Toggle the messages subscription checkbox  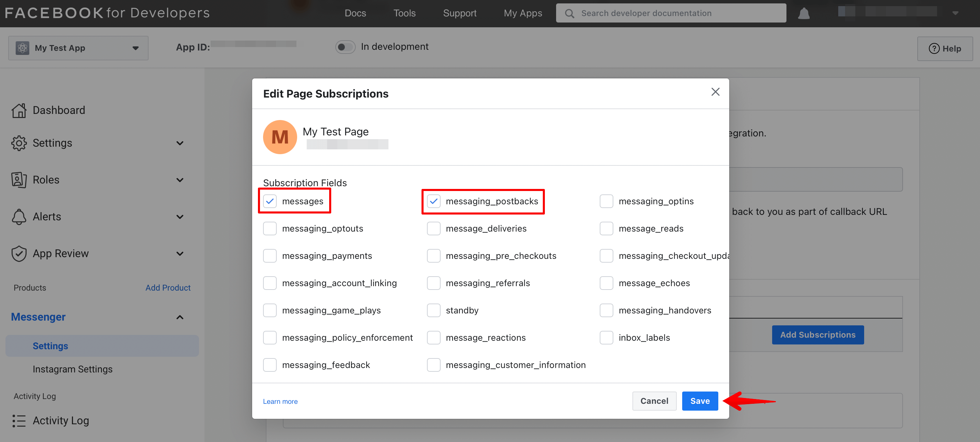point(270,201)
